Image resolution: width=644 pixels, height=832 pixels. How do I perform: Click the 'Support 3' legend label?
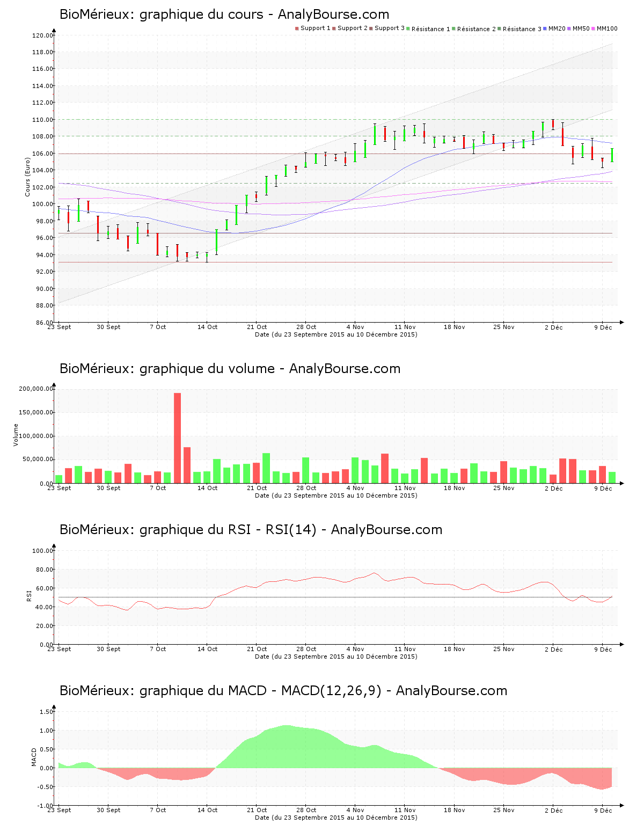coord(390,28)
